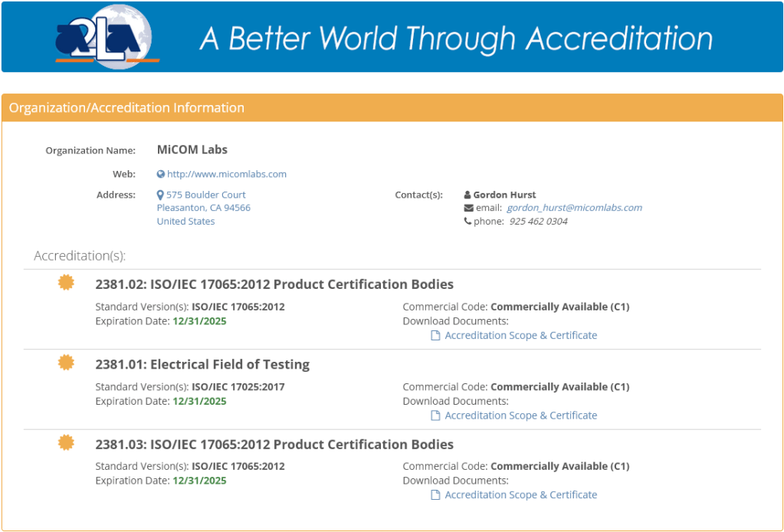This screenshot has height=532, width=784.
Task: Click the envelope icon next to the email
Action: pyautogui.click(x=471, y=207)
